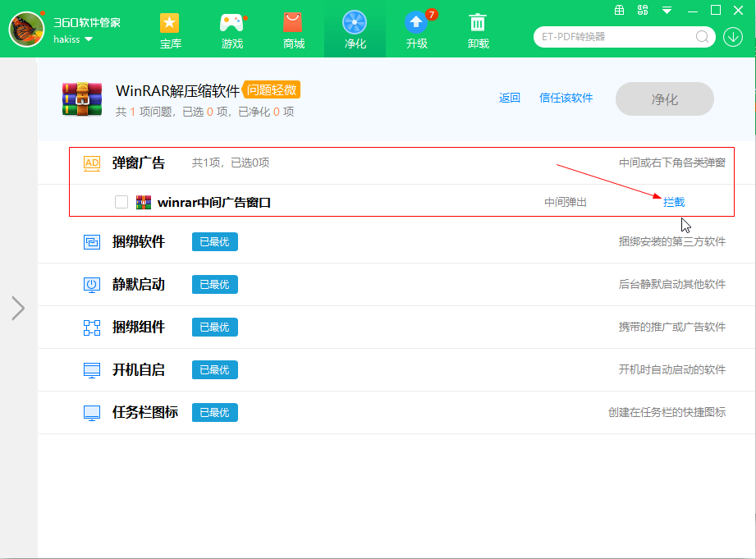Click the 捆绑软件 section icon
This screenshot has height=559, width=756.
[x=92, y=241]
